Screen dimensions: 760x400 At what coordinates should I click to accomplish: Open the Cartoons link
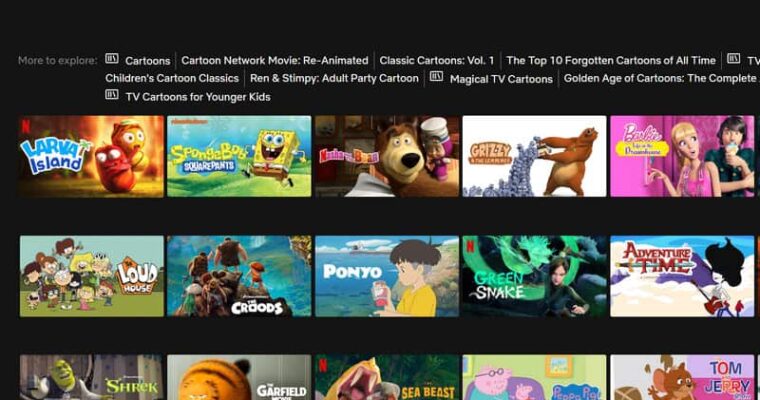tap(147, 61)
